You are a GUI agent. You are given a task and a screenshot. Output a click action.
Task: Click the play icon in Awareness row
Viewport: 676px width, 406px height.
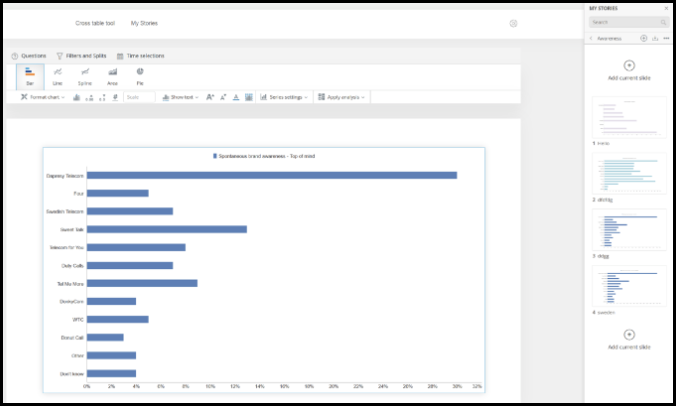click(x=643, y=38)
